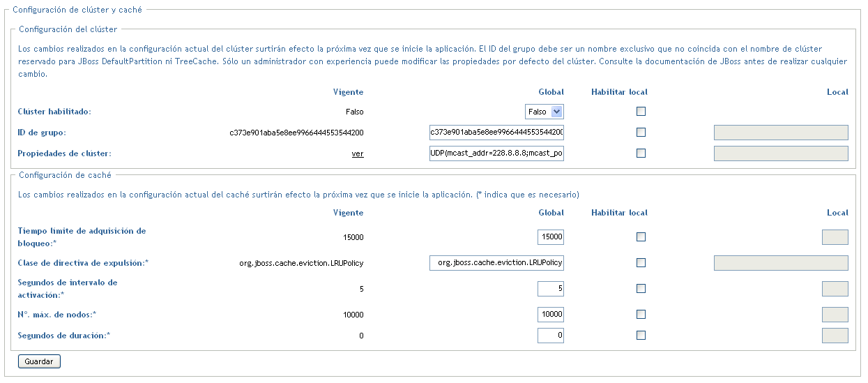Click the 'Nº. máx. de nodos:' label
This screenshot has width=868, height=383.
[x=57, y=315]
